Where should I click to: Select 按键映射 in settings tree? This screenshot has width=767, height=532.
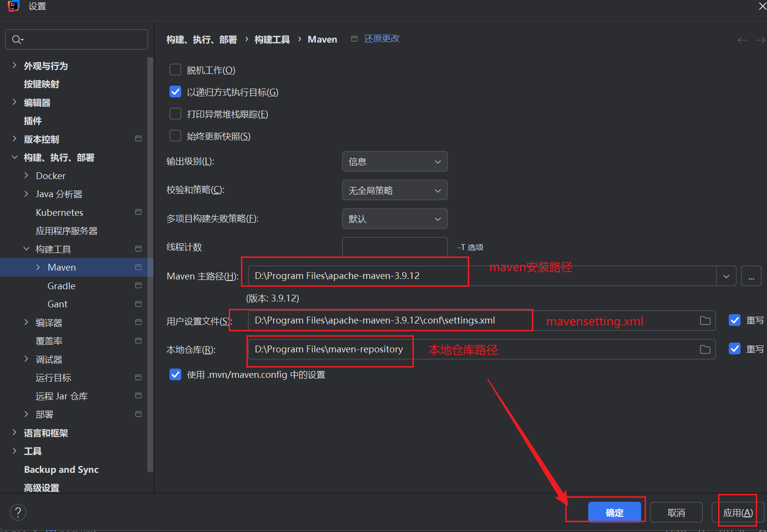[x=42, y=84]
